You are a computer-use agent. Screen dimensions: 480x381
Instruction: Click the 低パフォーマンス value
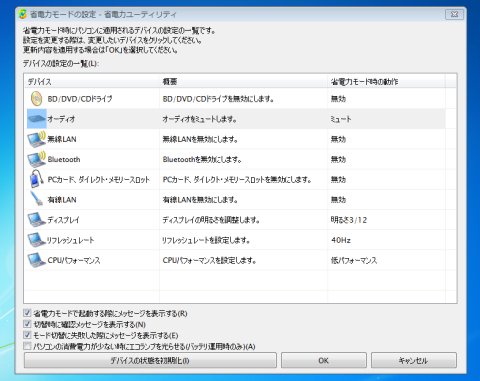coord(354,260)
